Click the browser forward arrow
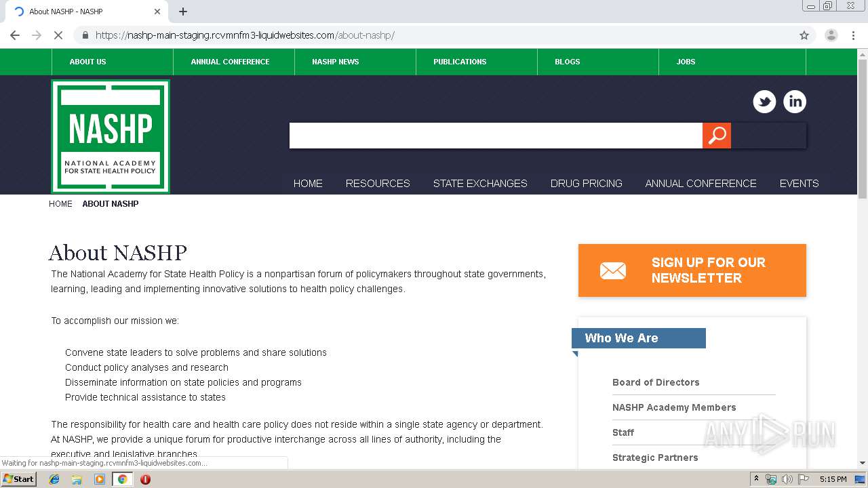This screenshot has width=868, height=488. click(37, 35)
